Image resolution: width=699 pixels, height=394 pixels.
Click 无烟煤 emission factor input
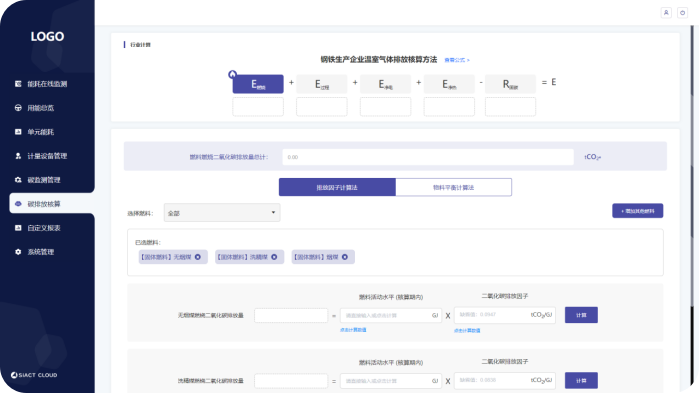tap(505, 315)
